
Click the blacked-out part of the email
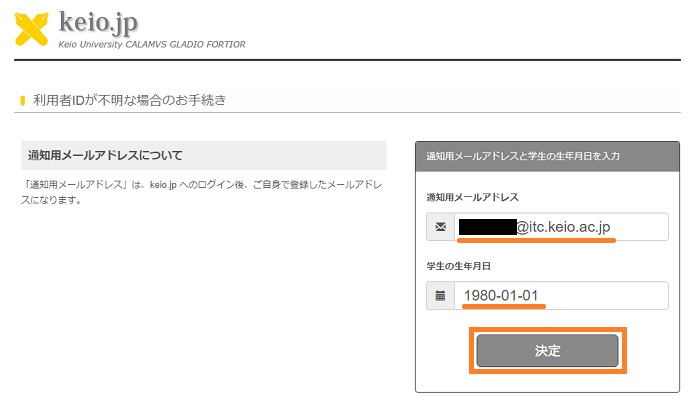tap(487, 227)
